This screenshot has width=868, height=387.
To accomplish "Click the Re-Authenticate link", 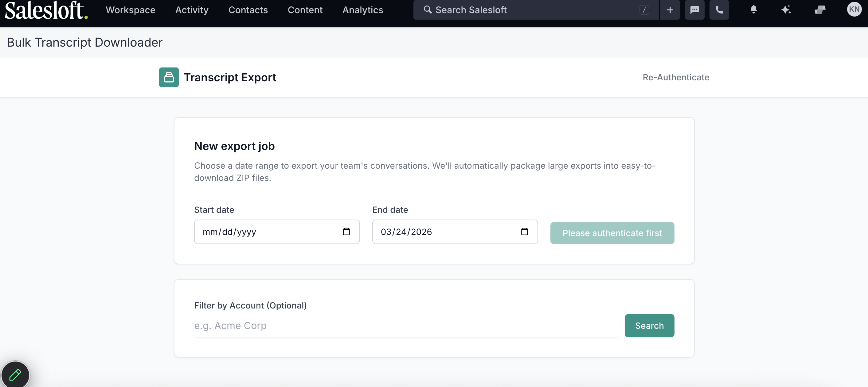I will tap(676, 77).
